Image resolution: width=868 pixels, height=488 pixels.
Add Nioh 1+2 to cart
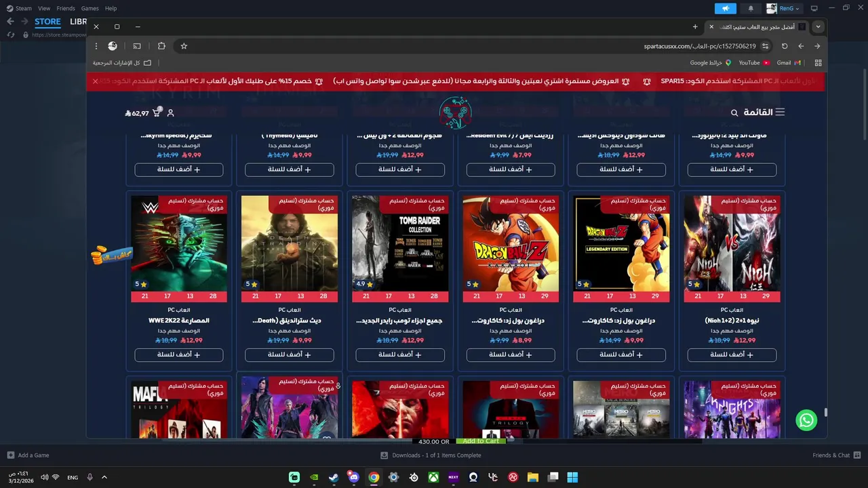point(732,354)
